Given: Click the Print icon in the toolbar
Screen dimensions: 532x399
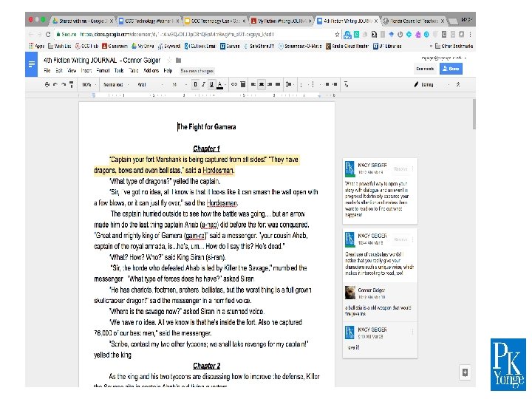Looking at the screenshot, I should click(47, 84).
